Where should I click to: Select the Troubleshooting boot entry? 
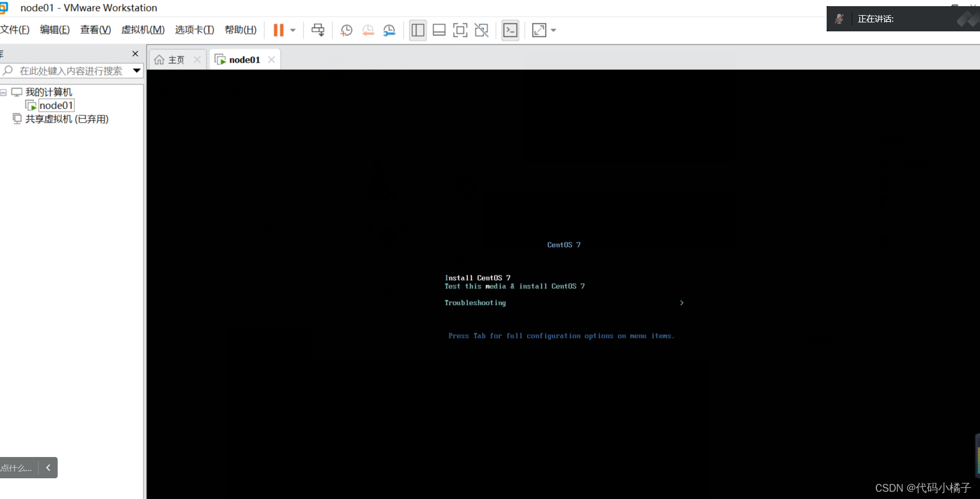click(475, 303)
